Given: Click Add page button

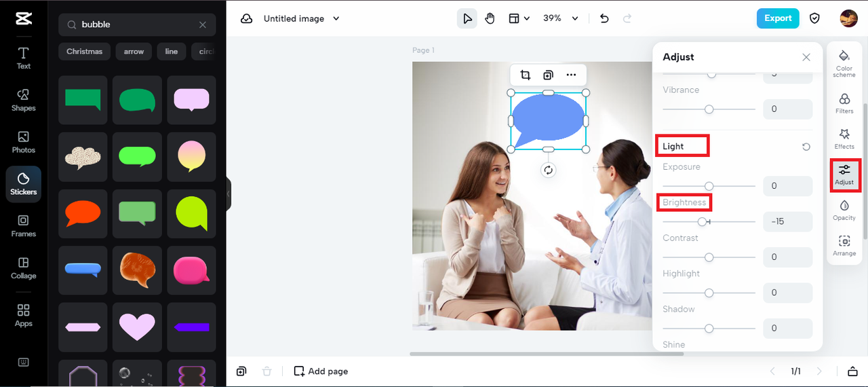Looking at the screenshot, I should click(x=321, y=371).
